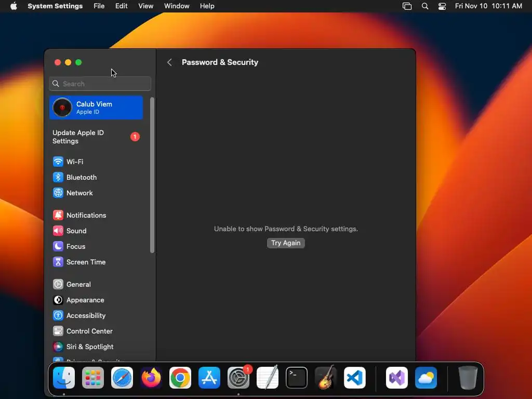The image size is (532, 399).
Task: Open App Store from the Dock
Action: [209, 378]
